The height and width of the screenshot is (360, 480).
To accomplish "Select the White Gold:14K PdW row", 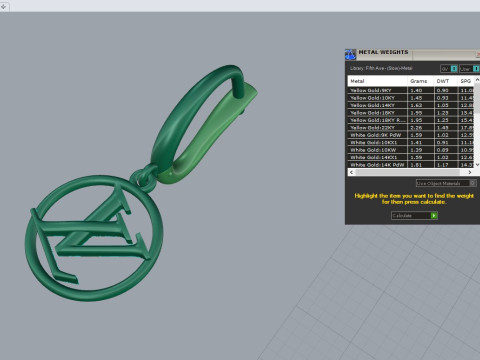I will pos(411,165).
